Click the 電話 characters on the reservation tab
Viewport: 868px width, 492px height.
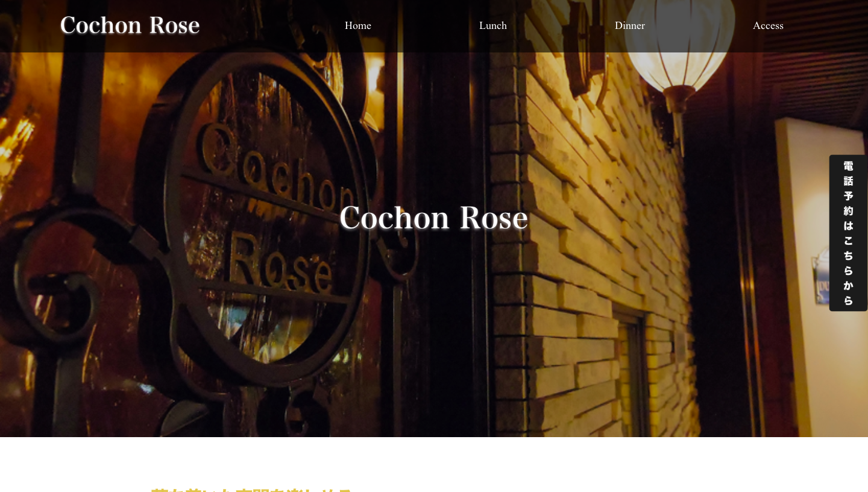coord(848,173)
